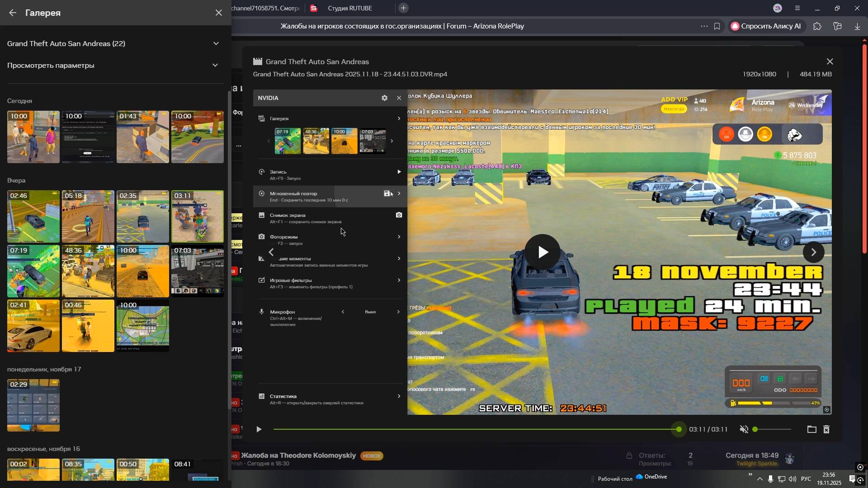The width and height of the screenshot is (868, 488).
Task: Unmute the video volume speaker icon
Action: pyautogui.click(x=744, y=429)
